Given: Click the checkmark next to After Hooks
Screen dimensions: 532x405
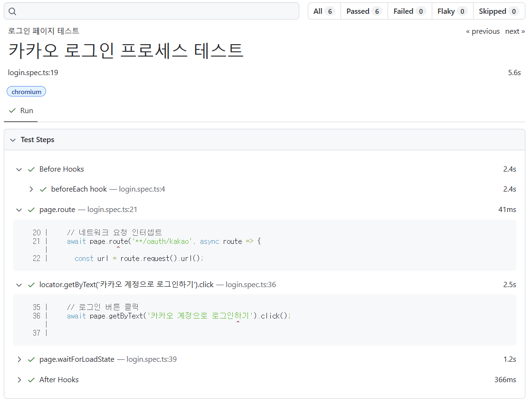Looking at the screenshot, I should pyautogui.click(x=31, y=380).
